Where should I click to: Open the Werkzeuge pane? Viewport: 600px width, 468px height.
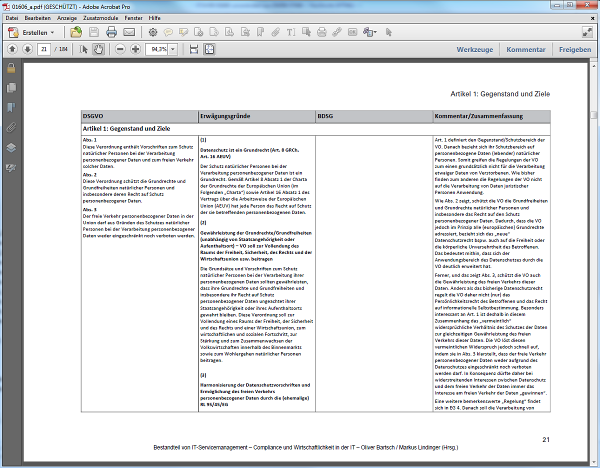tap(474, 49)
